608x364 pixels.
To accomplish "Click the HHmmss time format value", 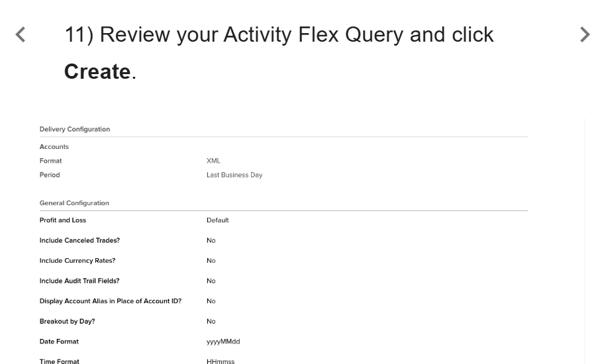I will click(x=221, y=361).
